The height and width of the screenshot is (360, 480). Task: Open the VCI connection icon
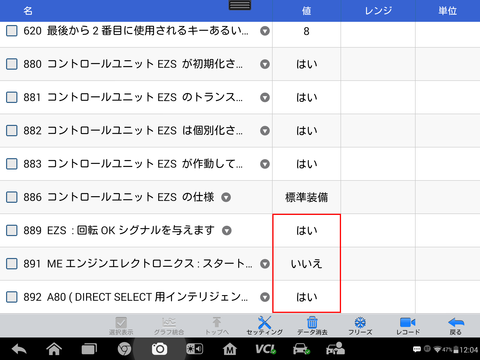(265, 349)
